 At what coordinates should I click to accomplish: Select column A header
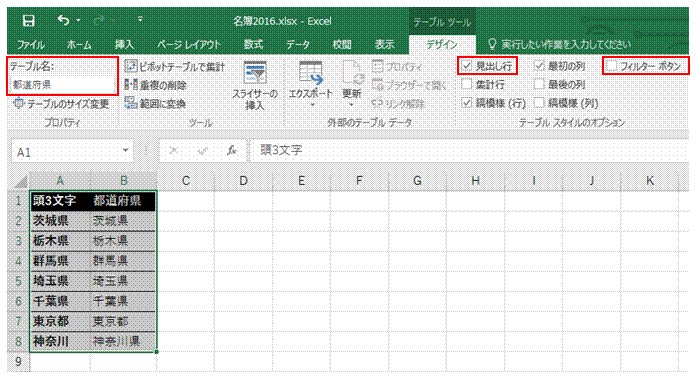60,181
